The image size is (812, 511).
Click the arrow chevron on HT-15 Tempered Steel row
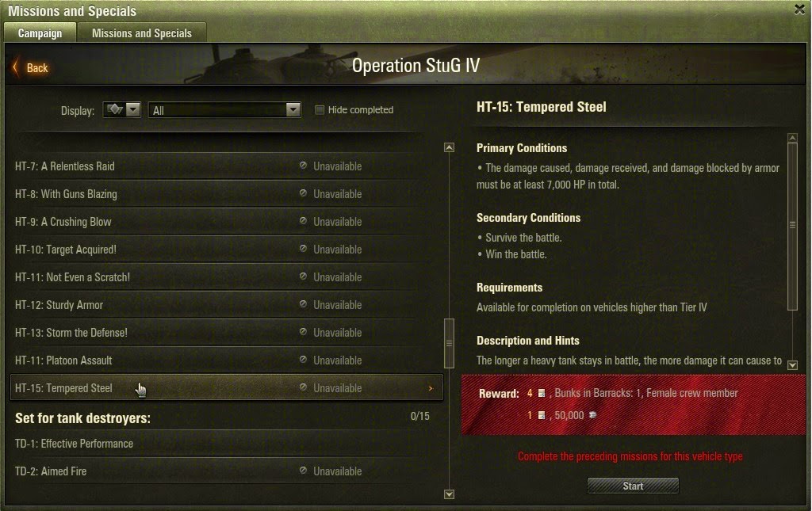coord(431,388)
